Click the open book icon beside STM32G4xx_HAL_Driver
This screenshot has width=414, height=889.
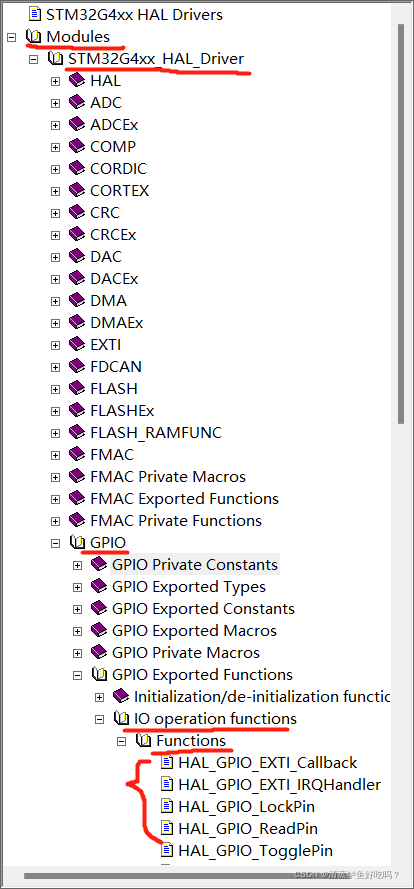[x=56, y=58]
